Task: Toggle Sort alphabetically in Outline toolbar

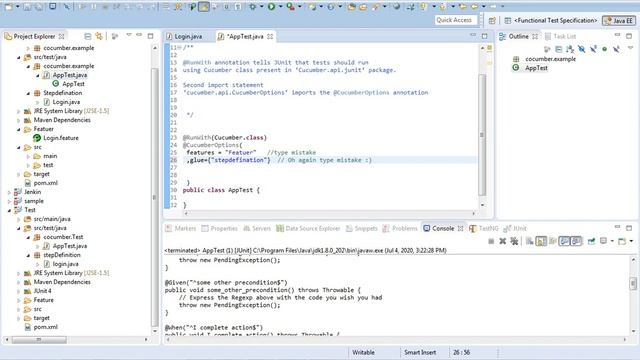Action: click(570, 49)
